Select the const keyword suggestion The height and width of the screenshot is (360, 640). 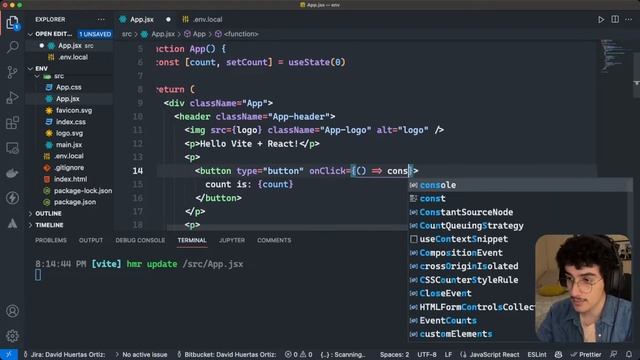pyautogui.click(x=520, y=198)
